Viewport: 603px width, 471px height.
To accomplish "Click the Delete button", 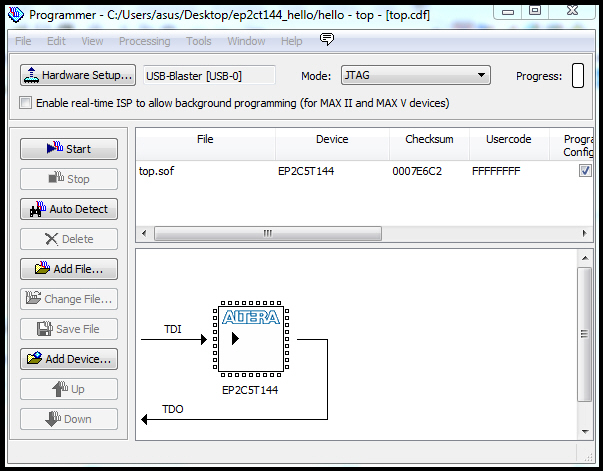I will [69, 239].
